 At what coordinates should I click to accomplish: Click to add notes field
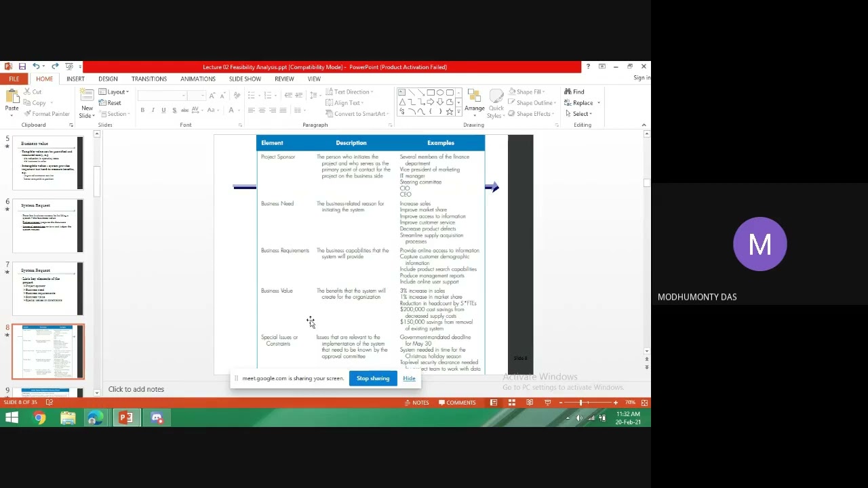[136, 389]
